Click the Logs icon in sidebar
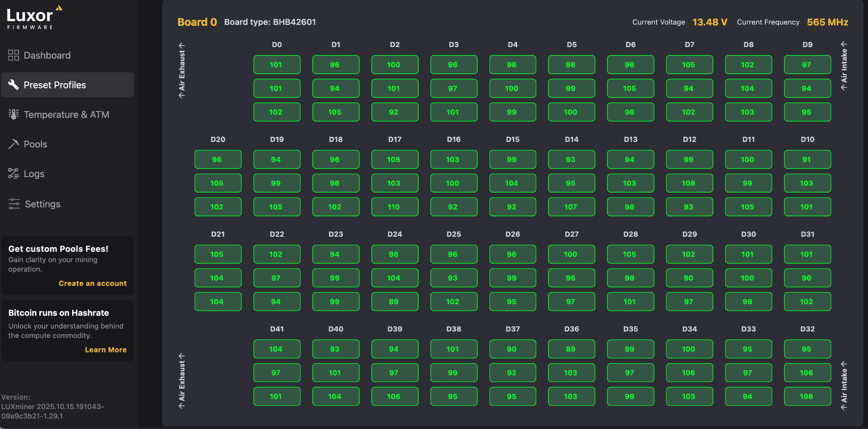The width and height of the screenshot is (868, 429). click(x=14, y=174)
